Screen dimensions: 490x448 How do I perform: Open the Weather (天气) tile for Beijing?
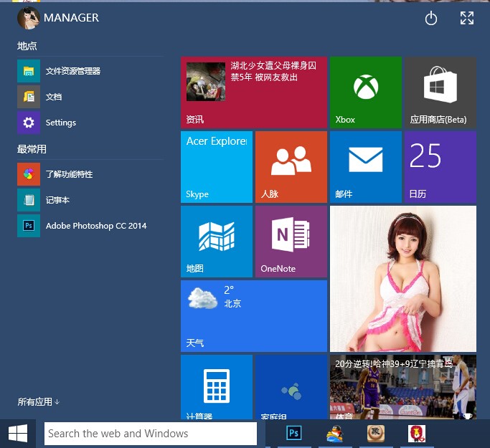253,315
